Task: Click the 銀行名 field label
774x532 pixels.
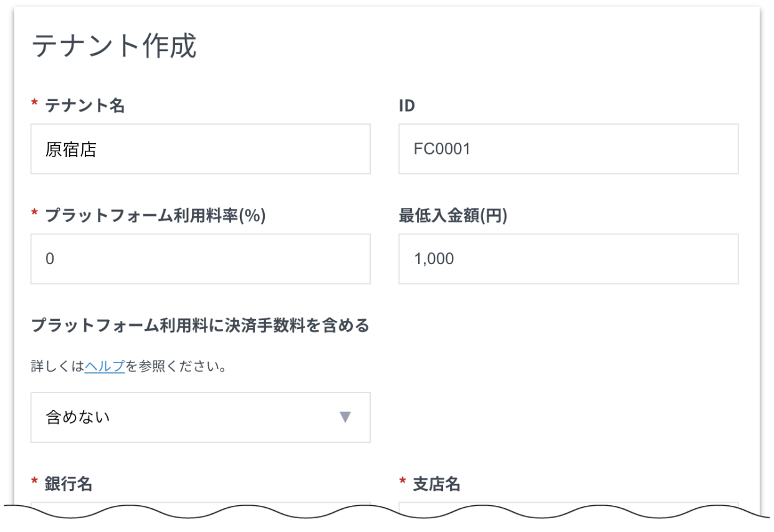Action: (69, 484)
